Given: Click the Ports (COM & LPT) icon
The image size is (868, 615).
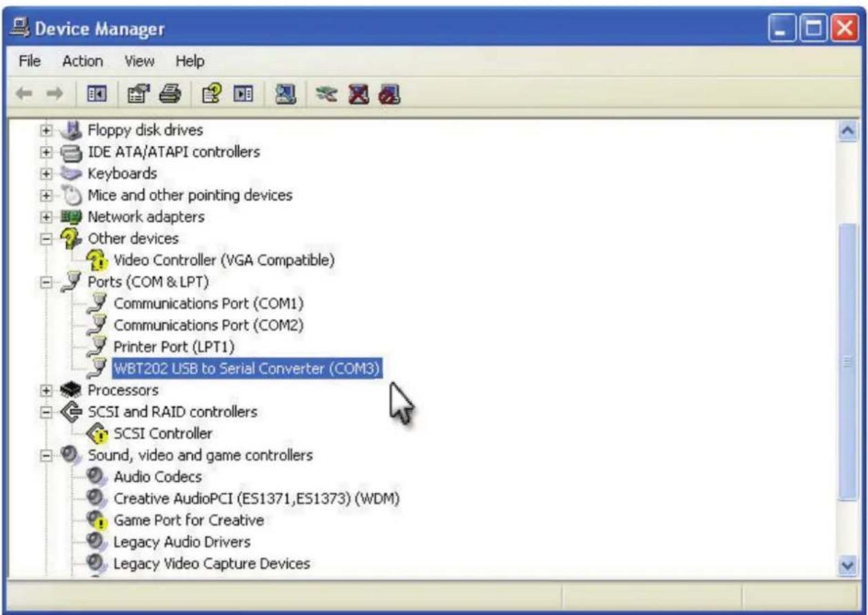Looking at the screenshot, I should coord(72,281).
